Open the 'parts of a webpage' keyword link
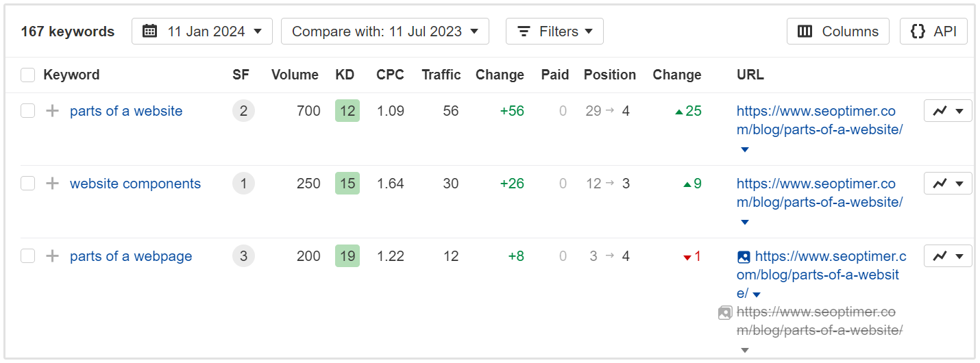The width and height of the screenshot is (980, 363). tap(131, 256)
